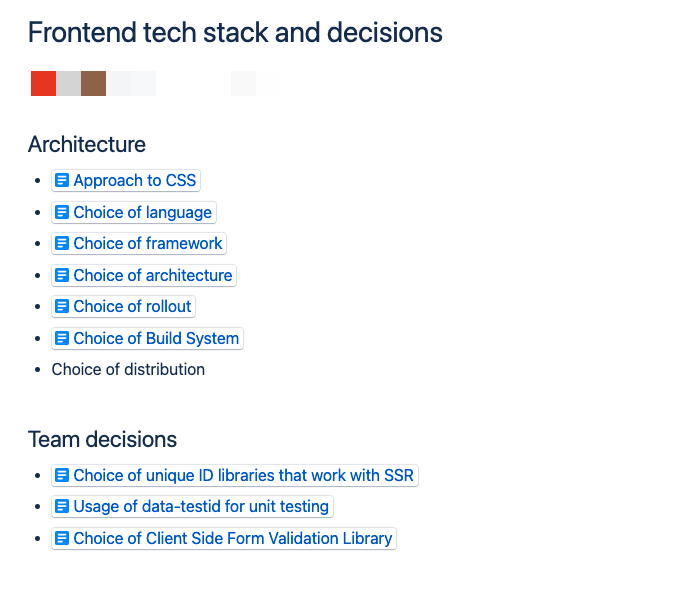The height and width of the screenshot is (607, 686).
Task: Click page icon beside unique ID libraries link
Action: (62, 475)
